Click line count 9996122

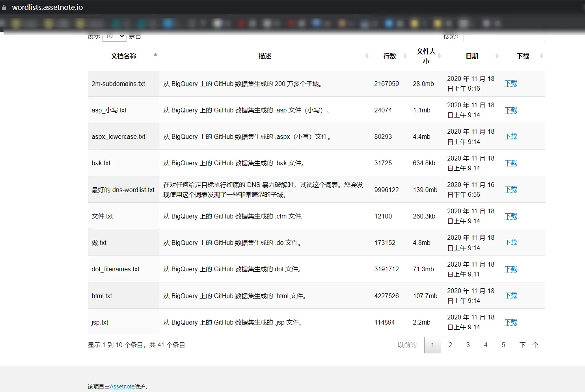386,190
